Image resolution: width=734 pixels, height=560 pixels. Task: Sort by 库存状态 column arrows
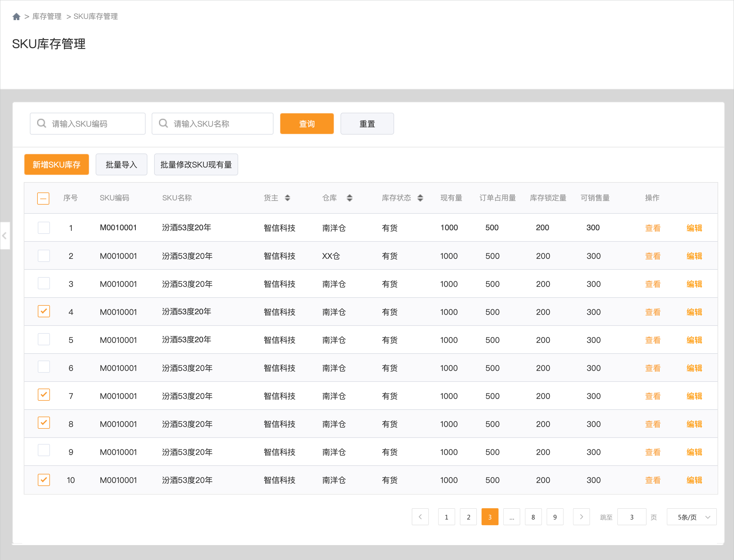[x=420, y=198]
